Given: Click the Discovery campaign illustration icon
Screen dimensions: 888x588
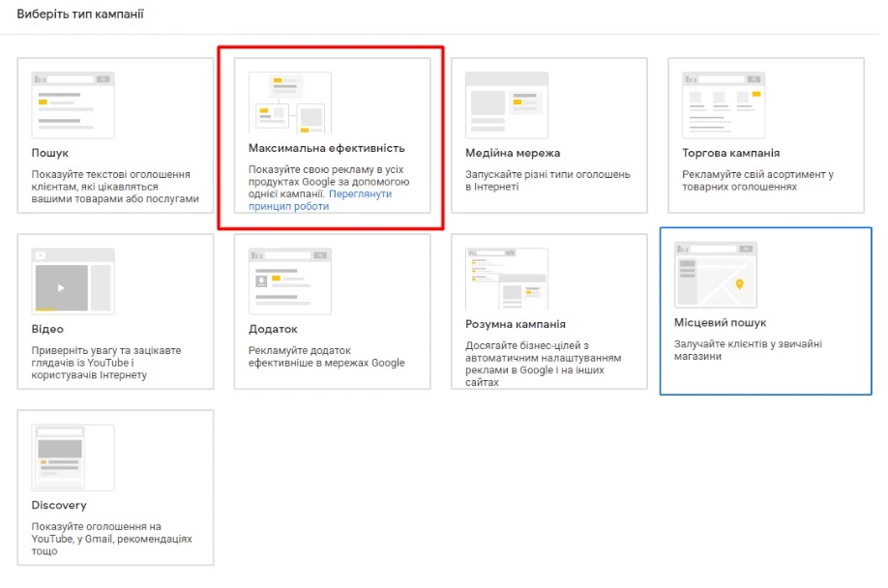Looking at the screenshot, I should point(74,456).
